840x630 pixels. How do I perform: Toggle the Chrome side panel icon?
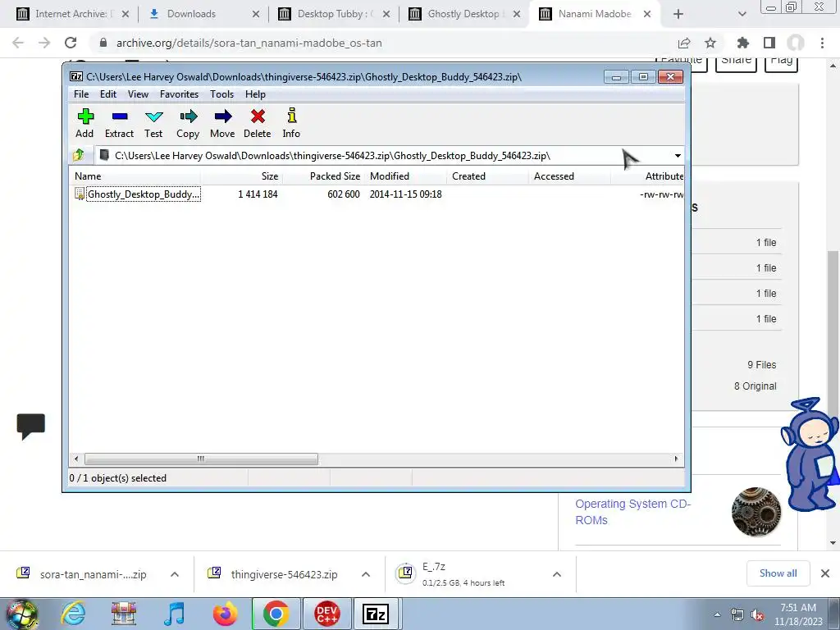769,43
